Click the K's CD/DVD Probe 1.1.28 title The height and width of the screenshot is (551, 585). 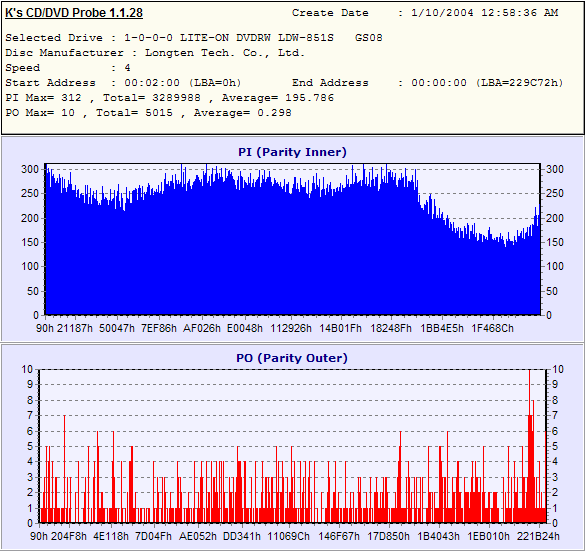click(x=74, y=13)
